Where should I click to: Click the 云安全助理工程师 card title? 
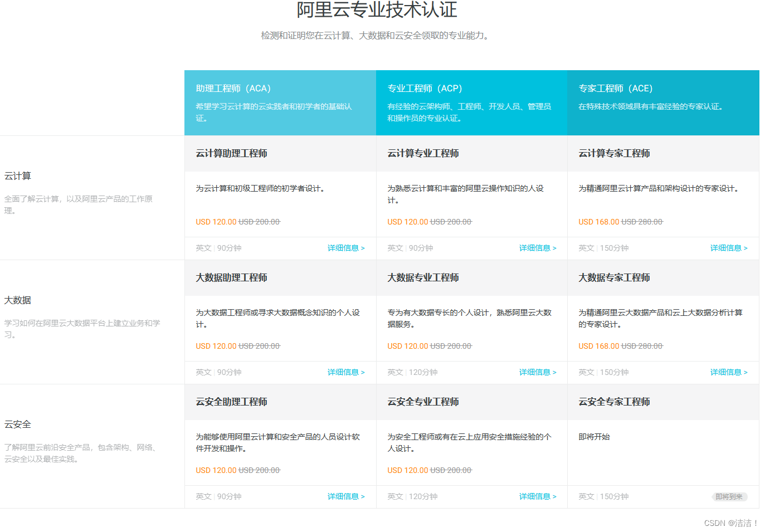coord(231,402)
